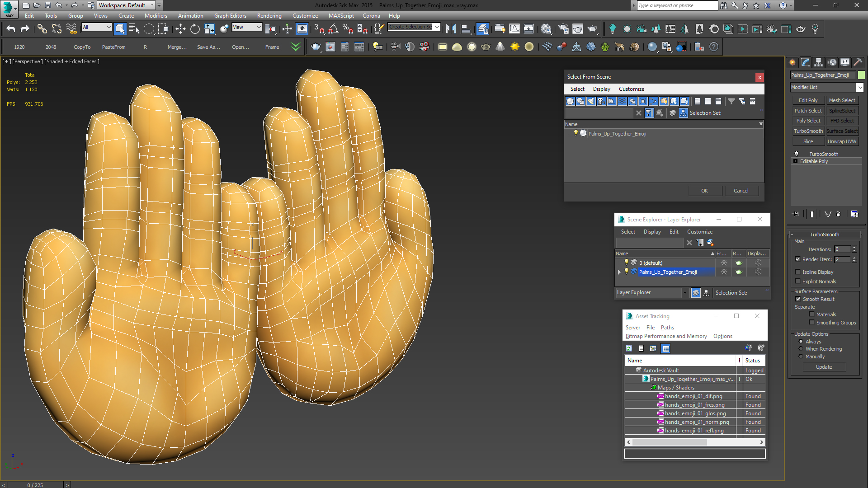Open the Modifier List dropdown
Screen dimensions: 868x488
pos(859,87)
